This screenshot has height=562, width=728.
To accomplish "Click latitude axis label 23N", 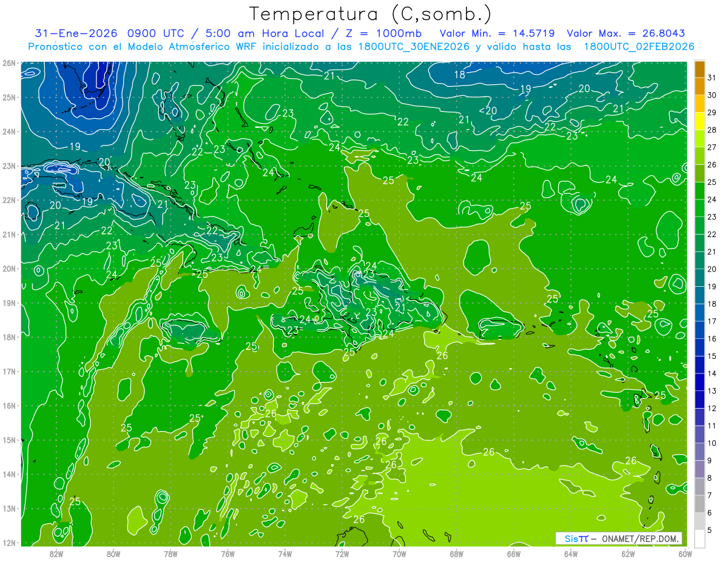I will pyautogui.click(x=8, y=166).
